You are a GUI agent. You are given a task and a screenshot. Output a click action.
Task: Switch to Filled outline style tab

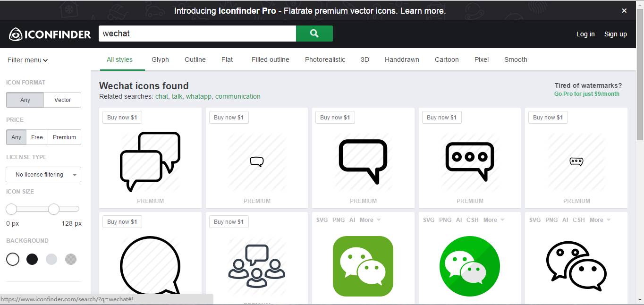click(271, 59)
